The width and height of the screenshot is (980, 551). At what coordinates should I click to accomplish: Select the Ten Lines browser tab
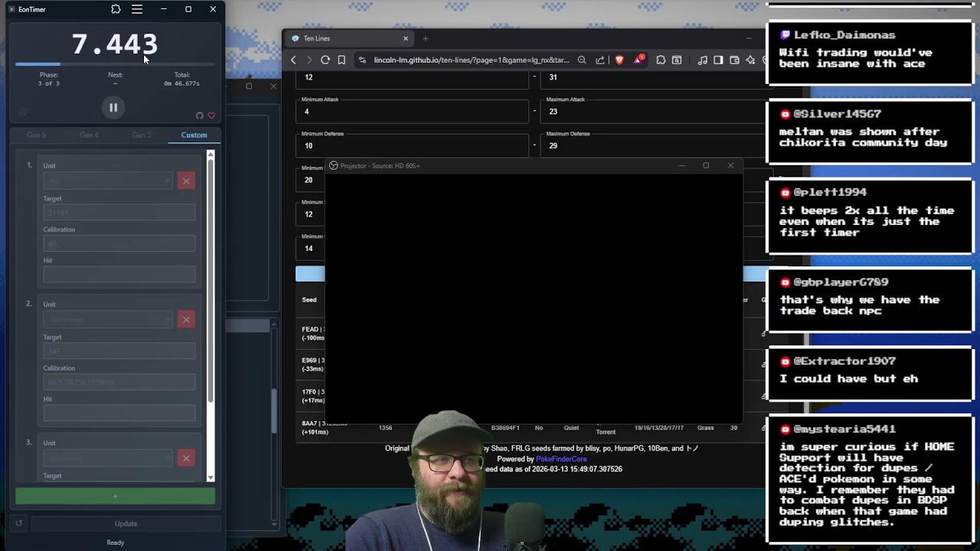pyautogui.click(x=348, y=38)
